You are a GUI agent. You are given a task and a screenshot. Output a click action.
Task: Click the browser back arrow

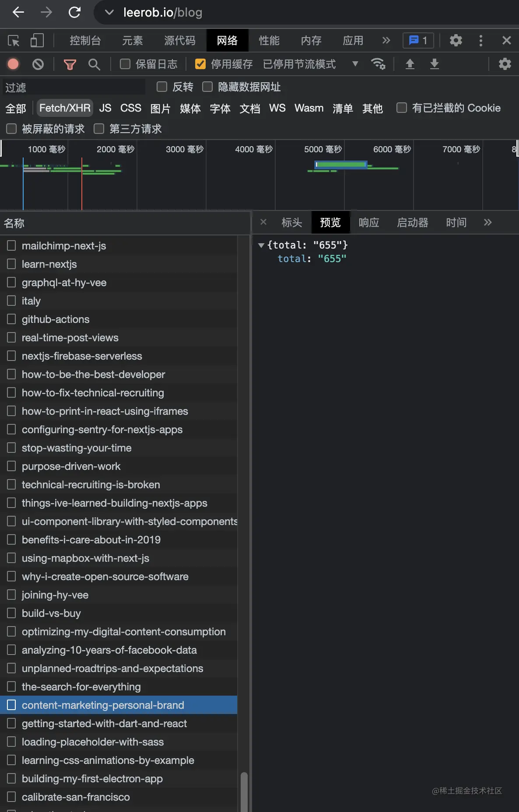pyautogui.click(x=18, y=12)
